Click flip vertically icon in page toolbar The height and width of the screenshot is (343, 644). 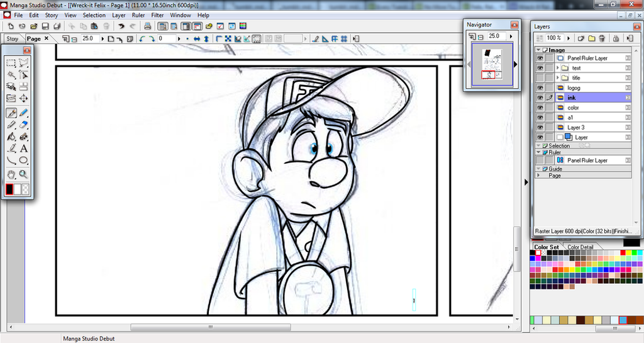click(206, 38)
